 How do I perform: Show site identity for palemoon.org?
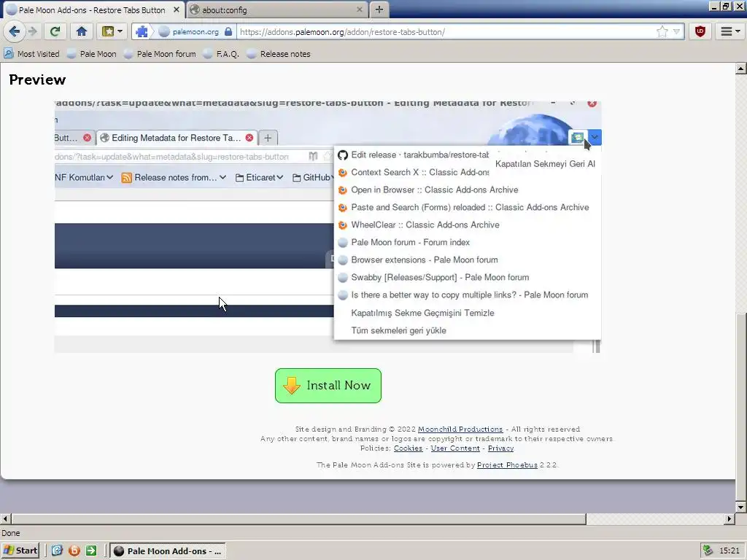(x=196, y=32)
